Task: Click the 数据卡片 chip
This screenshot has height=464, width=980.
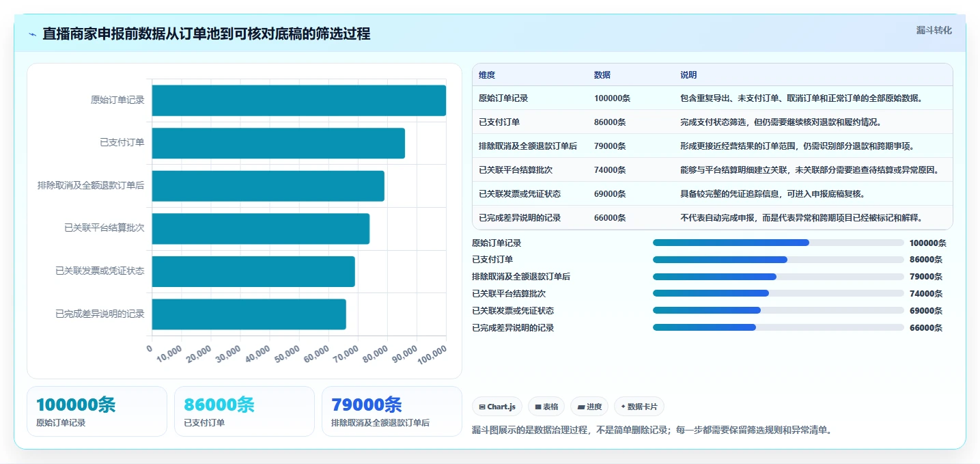Action: coord(639,407)
